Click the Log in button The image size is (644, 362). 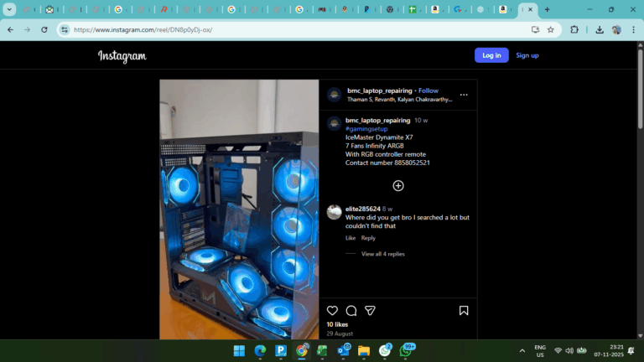click(x=491, y=55)
